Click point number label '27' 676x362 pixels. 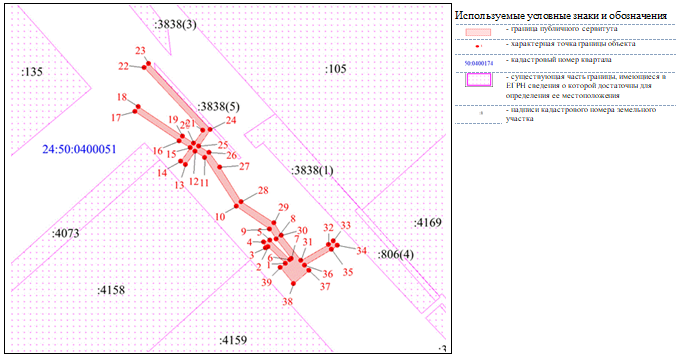click(x=244, y=166)
